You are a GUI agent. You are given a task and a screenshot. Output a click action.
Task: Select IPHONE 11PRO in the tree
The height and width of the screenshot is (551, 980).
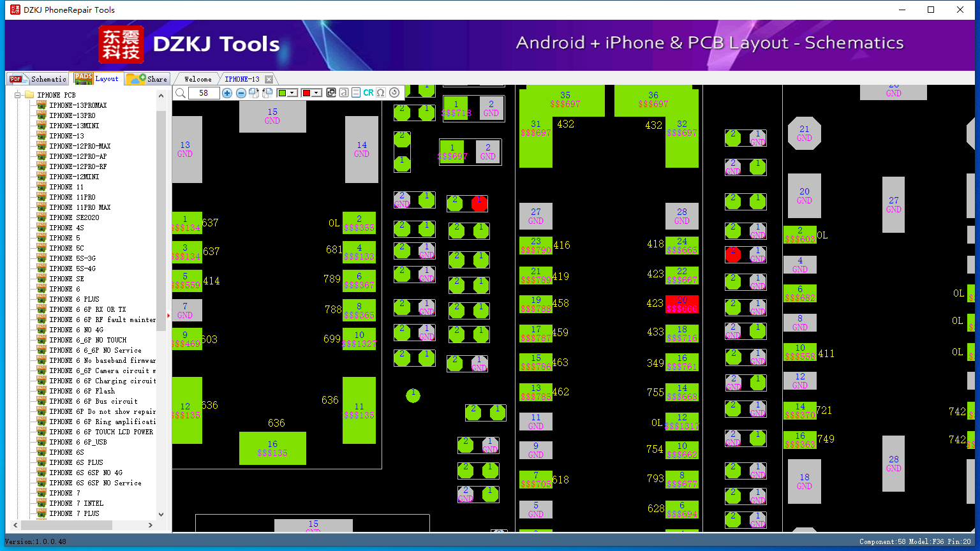pyautogui.click(x=72, y=197)
